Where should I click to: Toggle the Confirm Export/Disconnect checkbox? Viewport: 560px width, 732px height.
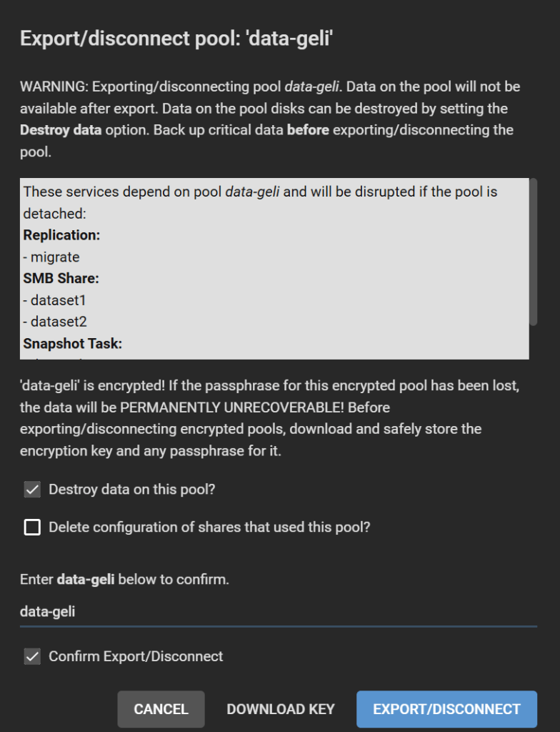pyautogui.click(x=32, y=656)
